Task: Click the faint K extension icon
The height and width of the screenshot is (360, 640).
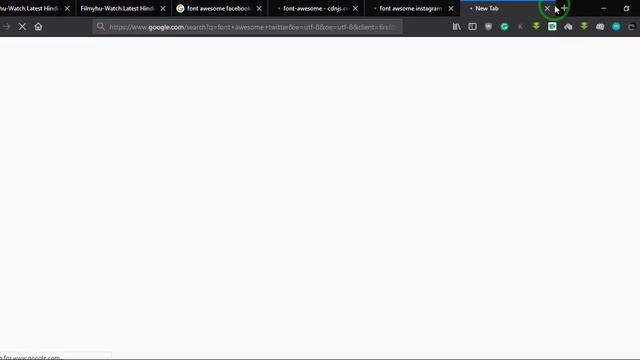Action: (520, 27)
